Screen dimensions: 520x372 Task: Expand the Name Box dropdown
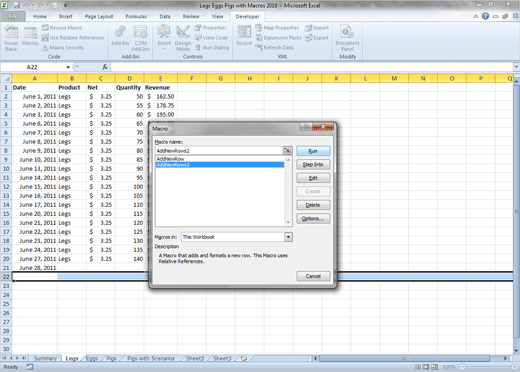click(x=68, y=67)
